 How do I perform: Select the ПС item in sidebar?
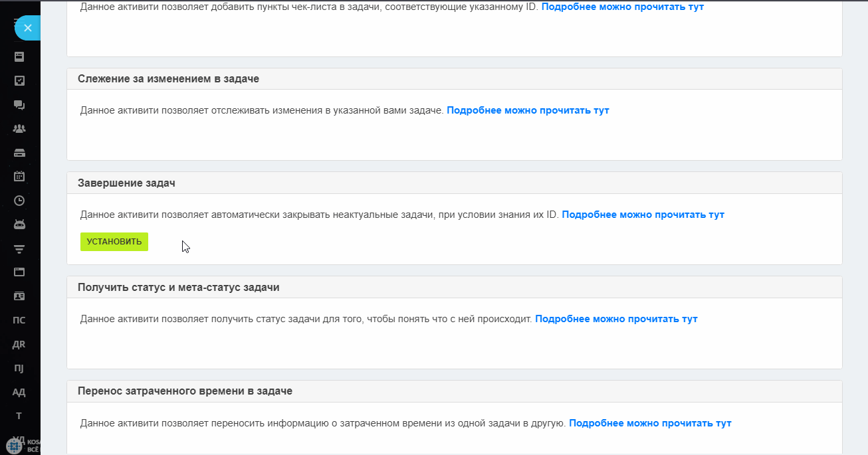pyautogui.click(x=19, y=319)
